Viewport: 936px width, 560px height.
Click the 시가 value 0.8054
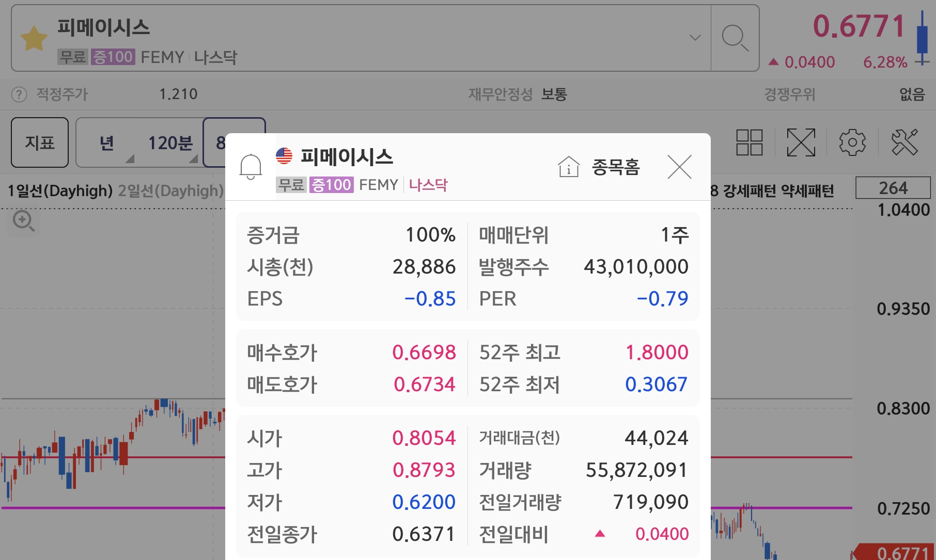pos(424,438)
